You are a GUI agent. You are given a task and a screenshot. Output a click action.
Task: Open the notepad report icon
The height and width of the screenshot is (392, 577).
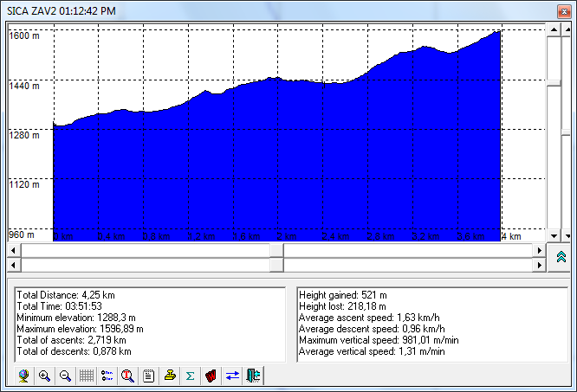click(148, 376)
